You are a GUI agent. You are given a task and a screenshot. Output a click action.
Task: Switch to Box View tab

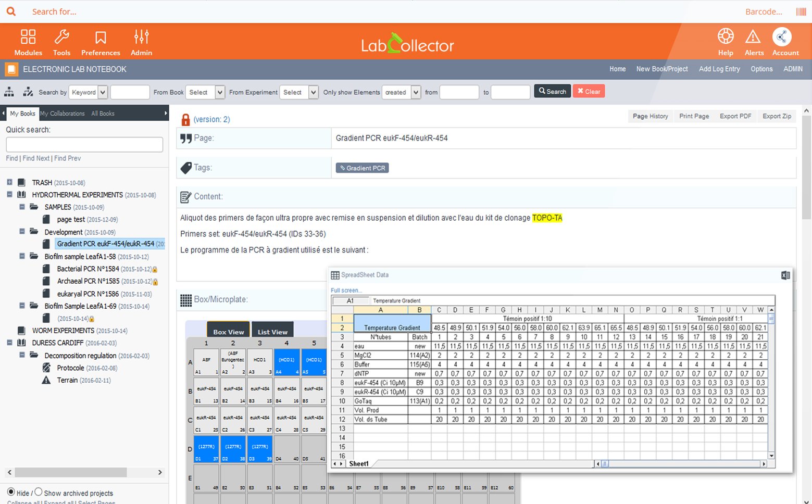click(228, 331)
